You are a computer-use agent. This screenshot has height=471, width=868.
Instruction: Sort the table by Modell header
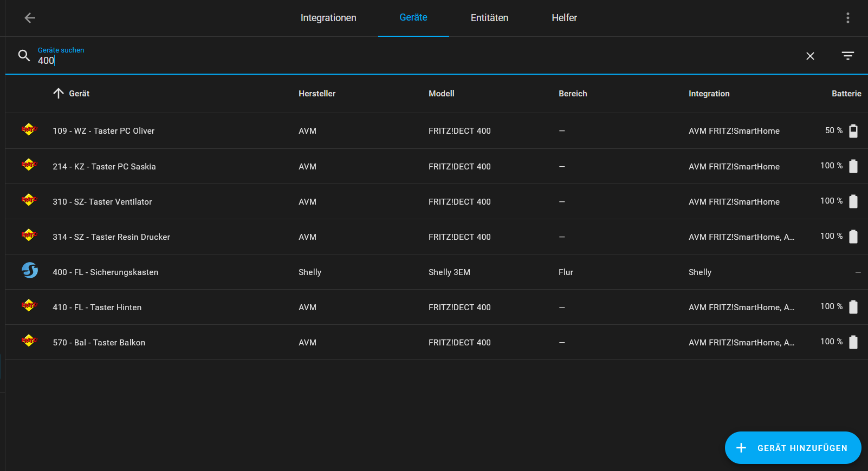(x=441, y=94)
